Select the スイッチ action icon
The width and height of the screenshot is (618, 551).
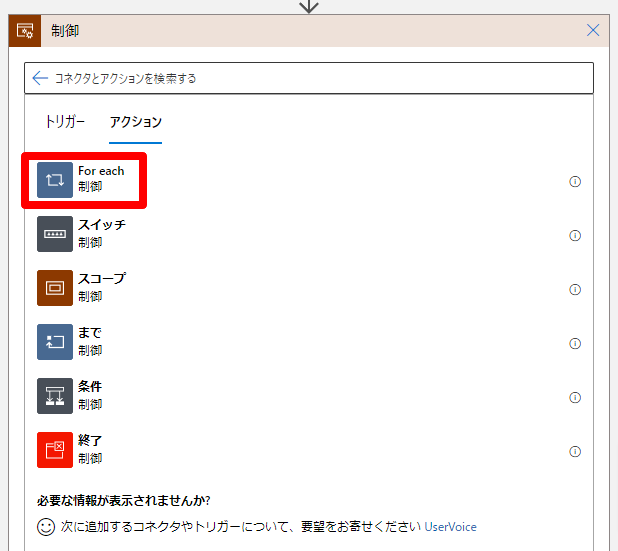[x=55, y=234]
